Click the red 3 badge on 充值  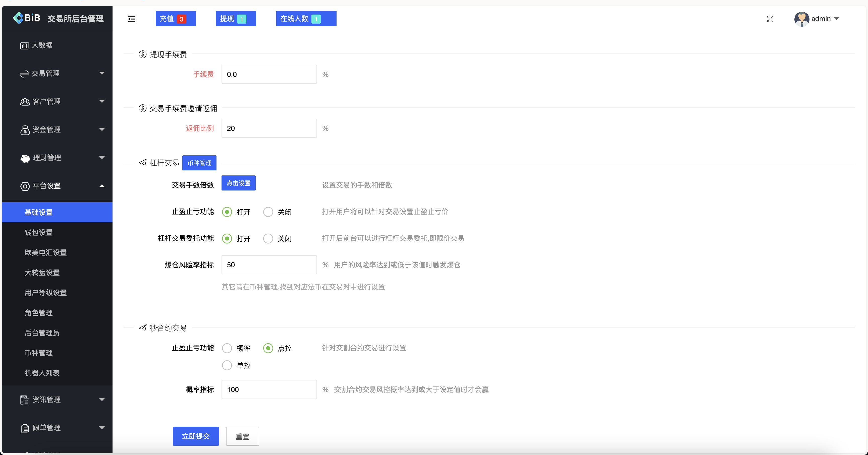click(x=181, y=19)
